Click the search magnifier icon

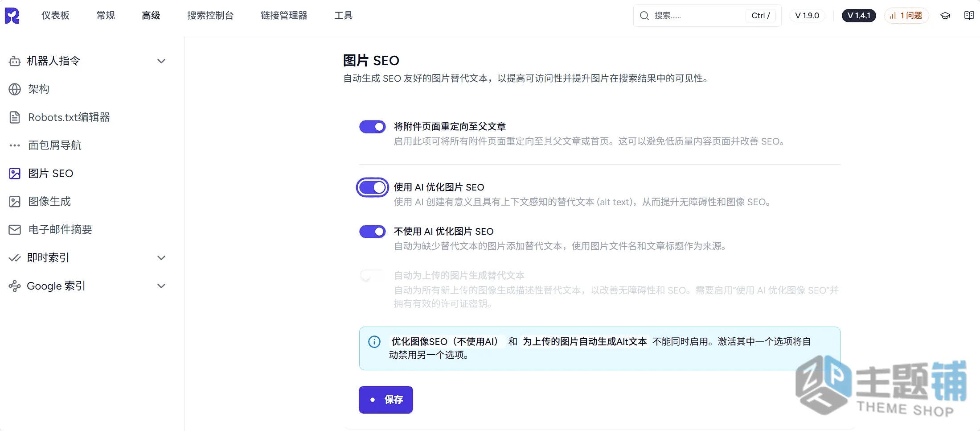[x=644, y=16]
